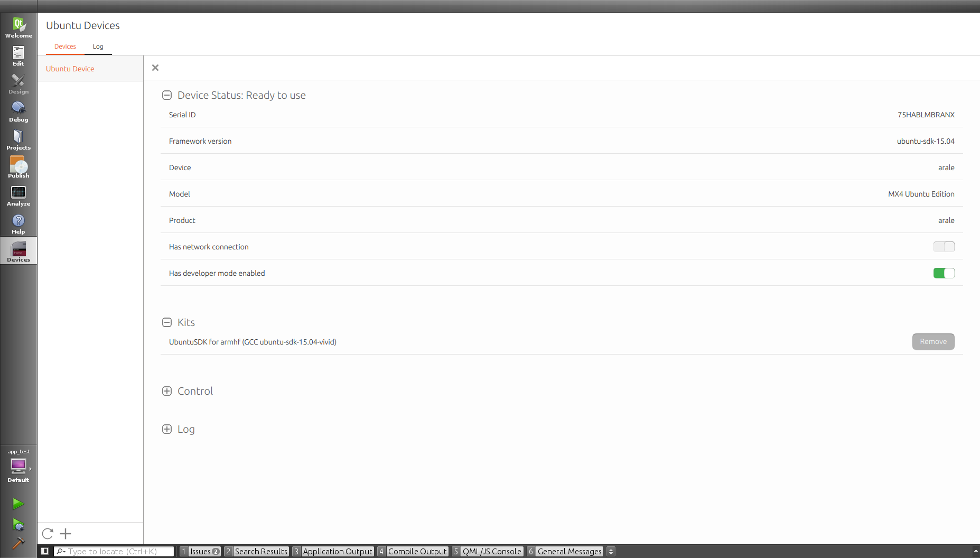Viewport: 980px width, 558px height.
Task: Open the Publish mode
Action: (x=18, y=168)
